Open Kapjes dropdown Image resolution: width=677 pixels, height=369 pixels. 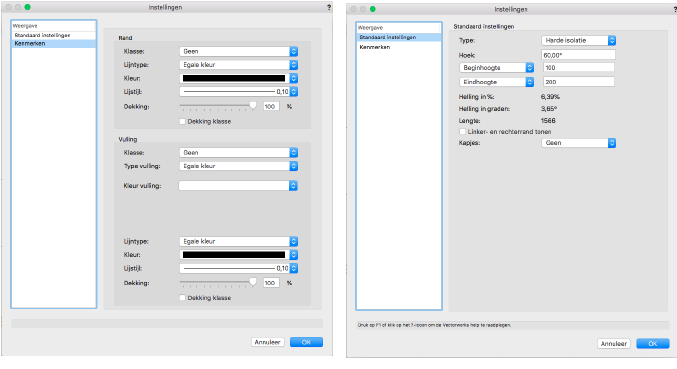[579, 143]
